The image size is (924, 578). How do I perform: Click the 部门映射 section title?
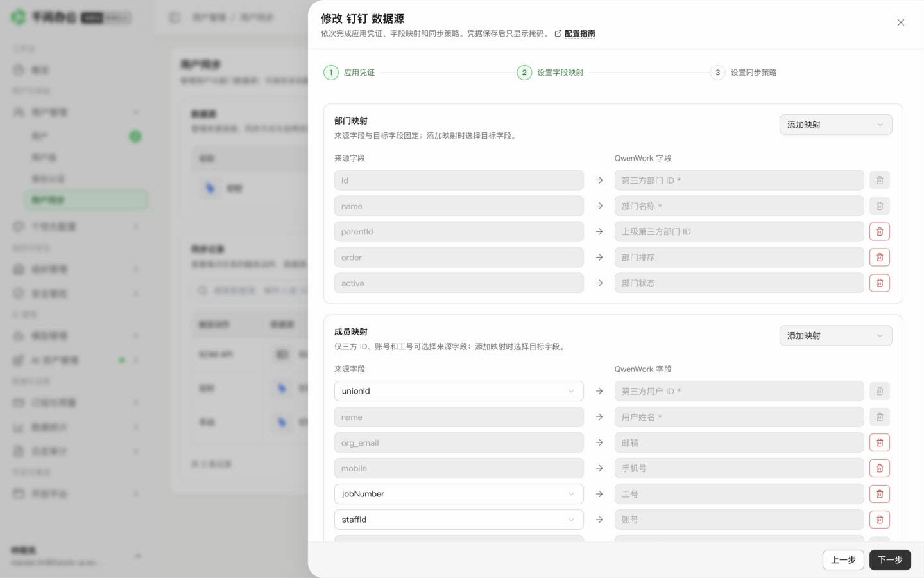[x=351, y=121]
